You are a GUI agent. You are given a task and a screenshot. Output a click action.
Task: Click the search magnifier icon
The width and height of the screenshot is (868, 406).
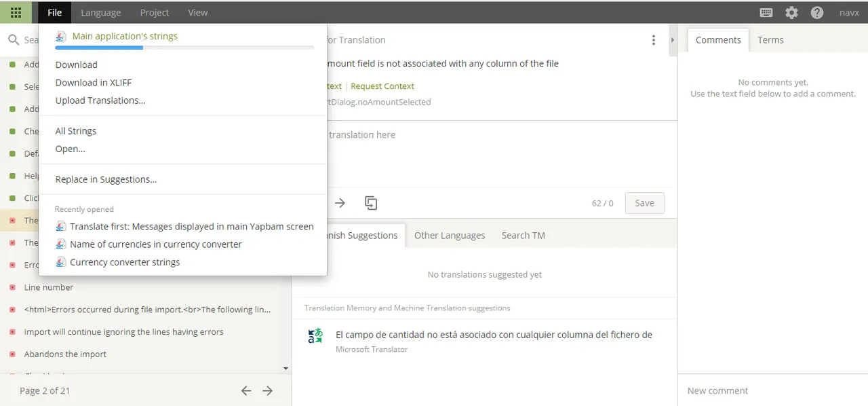14,40
